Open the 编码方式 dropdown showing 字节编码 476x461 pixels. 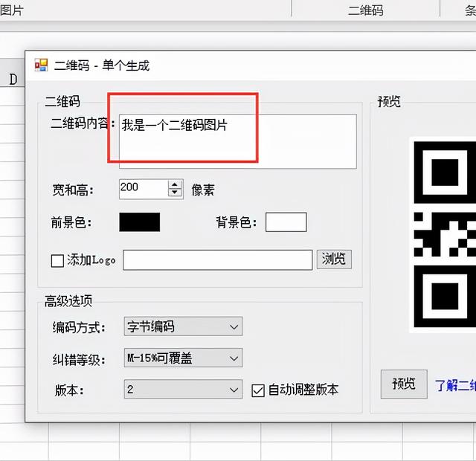point(183,326)
